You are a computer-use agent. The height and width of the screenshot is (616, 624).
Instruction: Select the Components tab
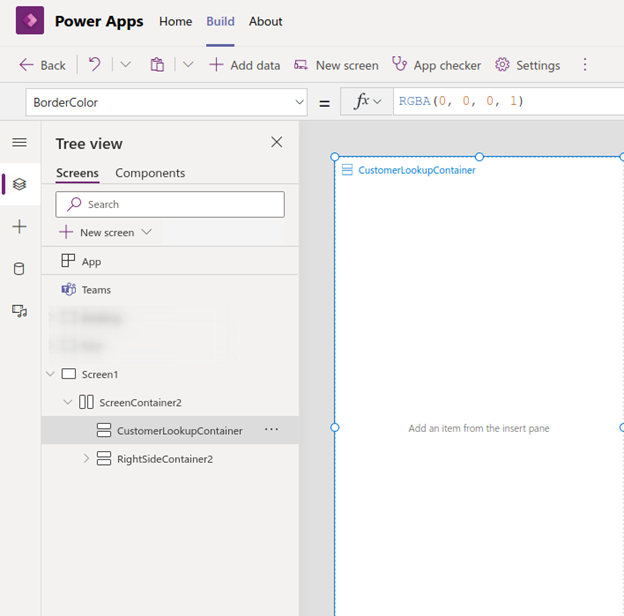pos(150,173)
